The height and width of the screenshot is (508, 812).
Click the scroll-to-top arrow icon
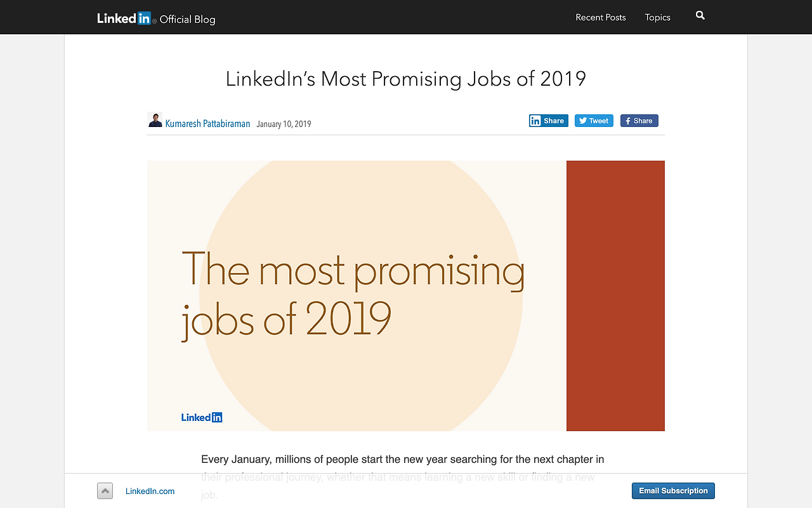pos(105,491)
